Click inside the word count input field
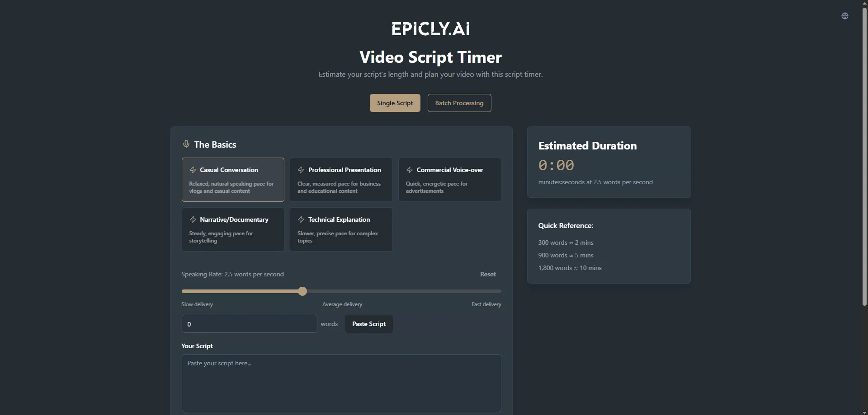Image resolution: width=868 pixels, height=415 pixels. [249, 324]
